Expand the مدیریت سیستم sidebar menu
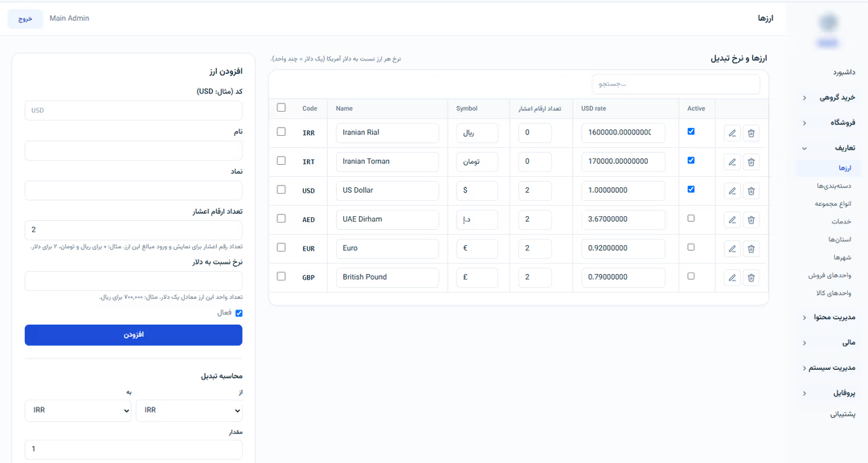Viewport: 868px width, 463px height. 829,367
